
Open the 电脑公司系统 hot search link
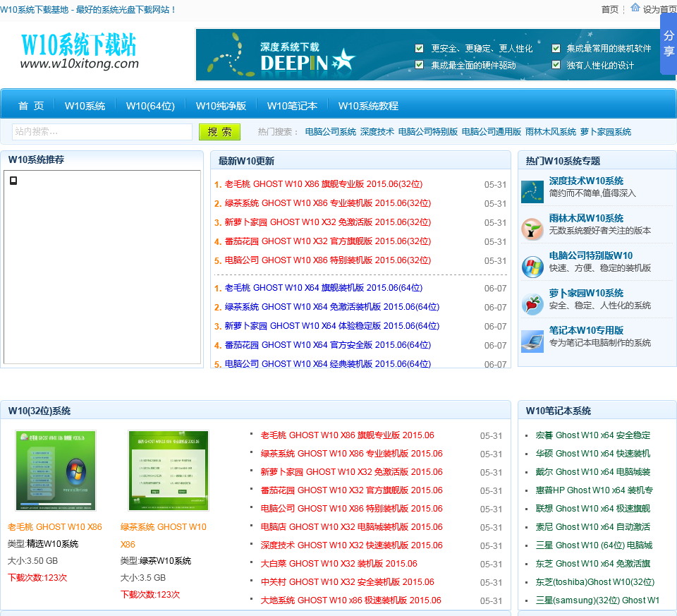[331, 132]
